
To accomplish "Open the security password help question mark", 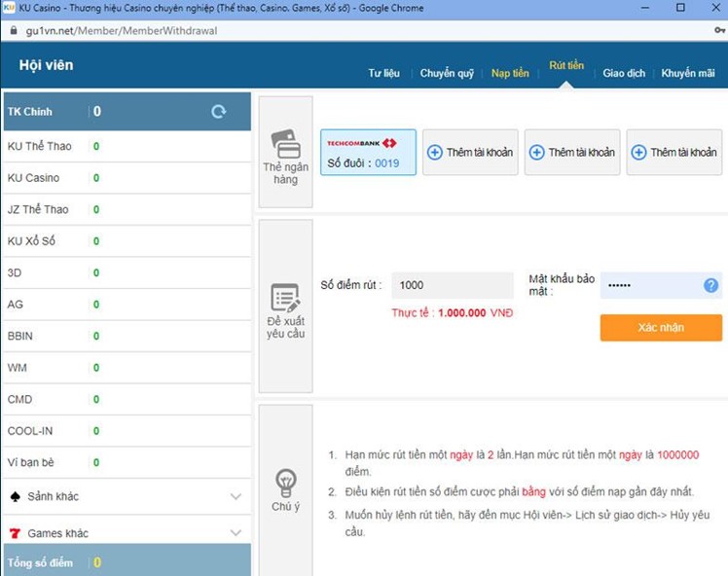I will pyautogui.click(x=710, y=285).
